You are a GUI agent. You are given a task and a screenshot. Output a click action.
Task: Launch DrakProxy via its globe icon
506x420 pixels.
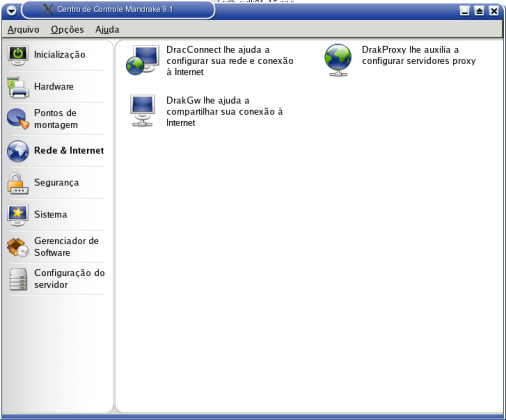pos(338,60)
